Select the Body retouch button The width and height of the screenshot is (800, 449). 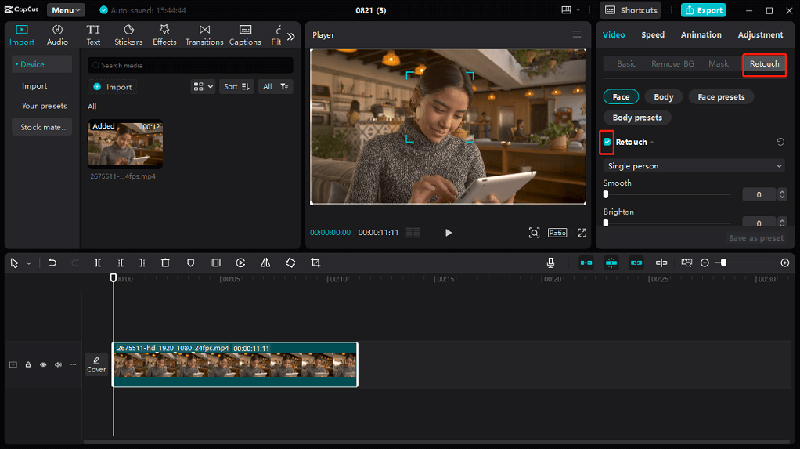tap(663, 97)
